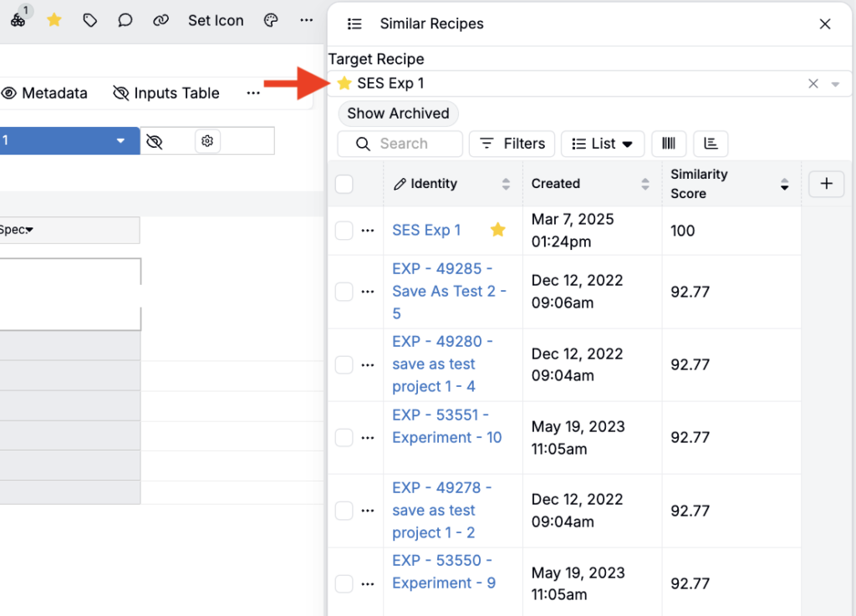856x616 pixels.
Task: Open row menu for EXP - 53551
Action: coord(368,438)
